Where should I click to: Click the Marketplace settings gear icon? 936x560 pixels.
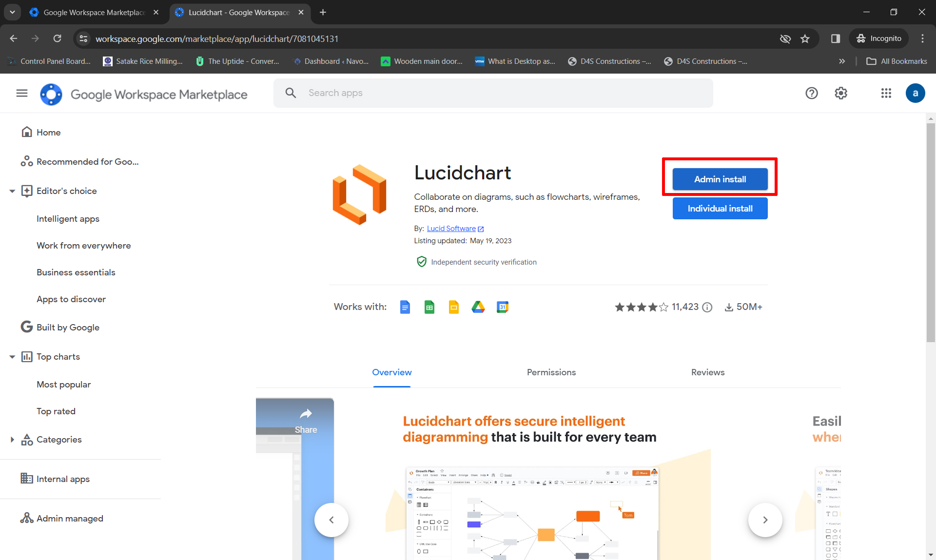[841, 93]
